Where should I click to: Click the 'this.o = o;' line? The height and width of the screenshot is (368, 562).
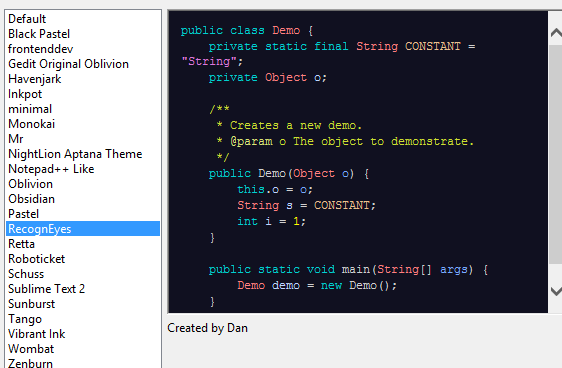point(275,190)
